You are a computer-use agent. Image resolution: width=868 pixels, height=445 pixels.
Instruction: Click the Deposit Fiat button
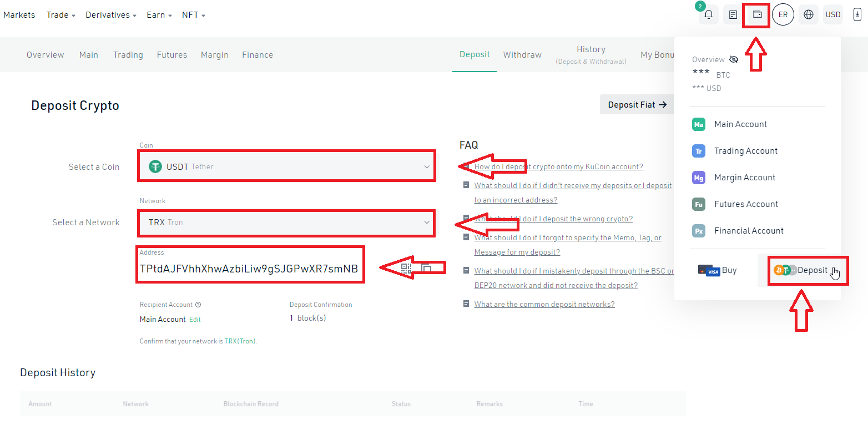pyautogui.click(x=637, y=104)
